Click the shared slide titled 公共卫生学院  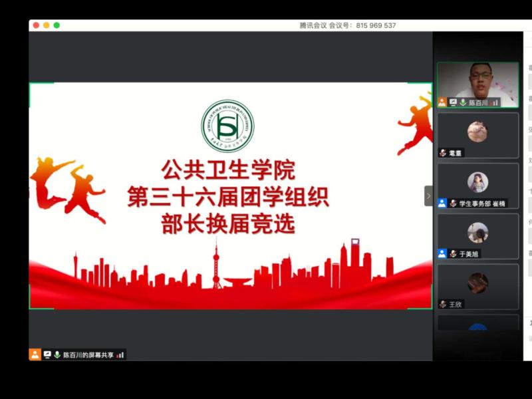tap(229, 196)
